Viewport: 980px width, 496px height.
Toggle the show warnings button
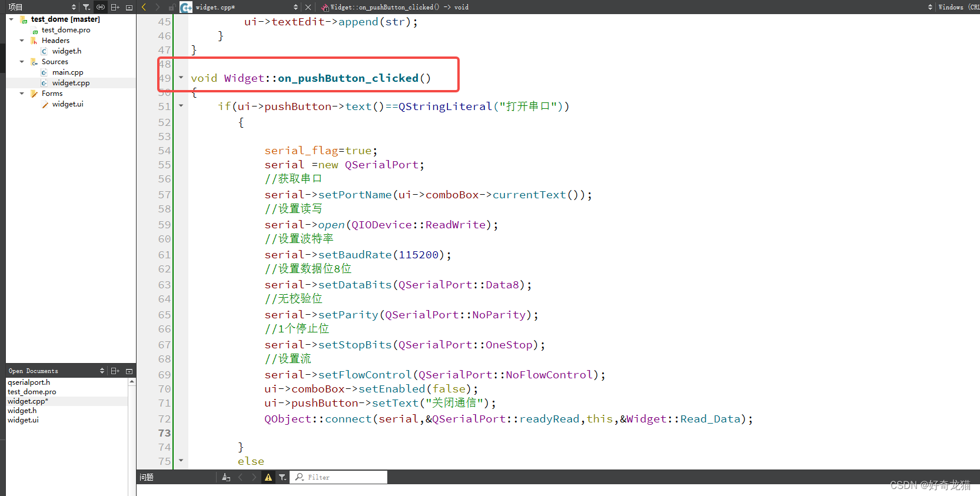pos(268,477)
